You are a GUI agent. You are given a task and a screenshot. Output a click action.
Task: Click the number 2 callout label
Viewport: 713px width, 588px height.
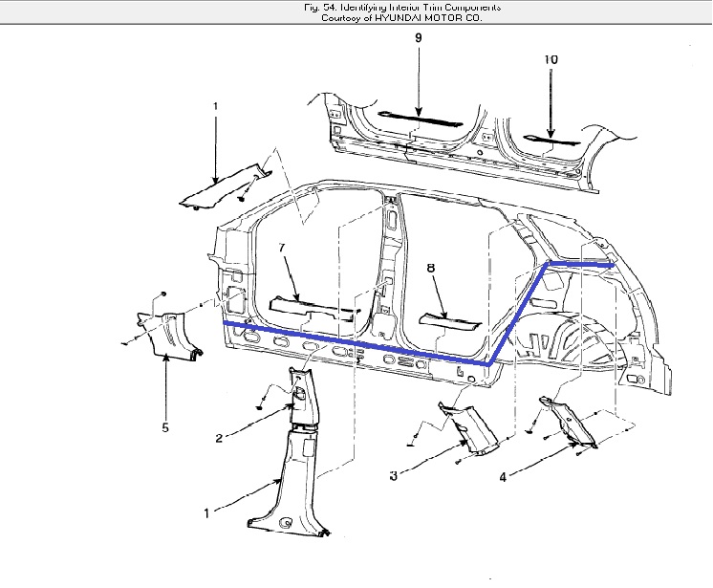coord(219,438)
